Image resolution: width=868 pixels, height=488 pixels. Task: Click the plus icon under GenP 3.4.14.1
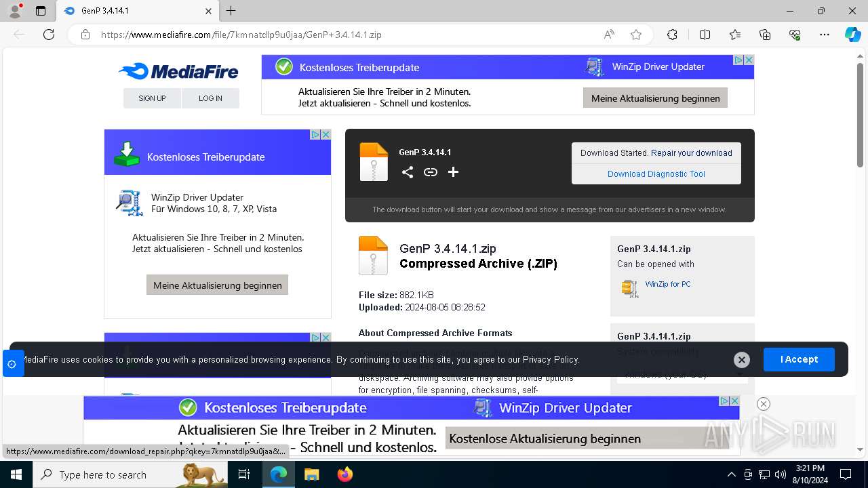tap(453, 172)
